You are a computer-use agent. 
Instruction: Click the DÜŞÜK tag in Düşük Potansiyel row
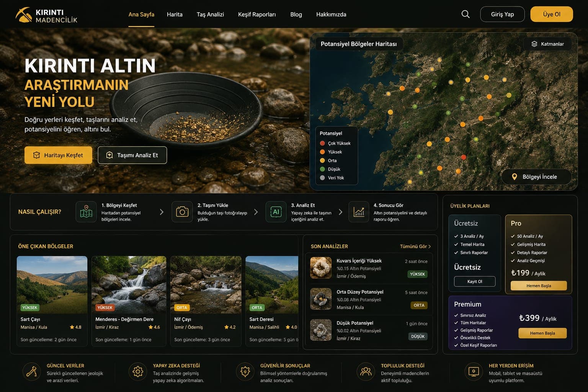(x=418, y=336)
